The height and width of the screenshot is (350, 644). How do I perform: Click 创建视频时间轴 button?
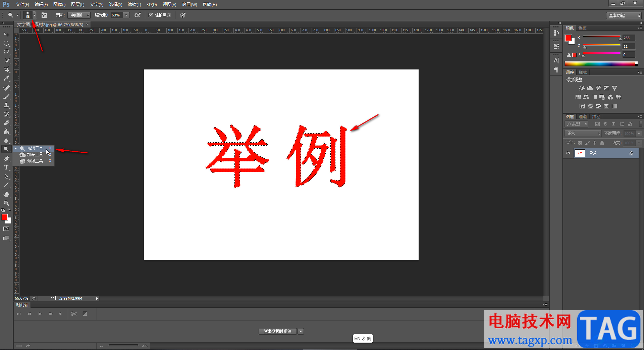277,332
